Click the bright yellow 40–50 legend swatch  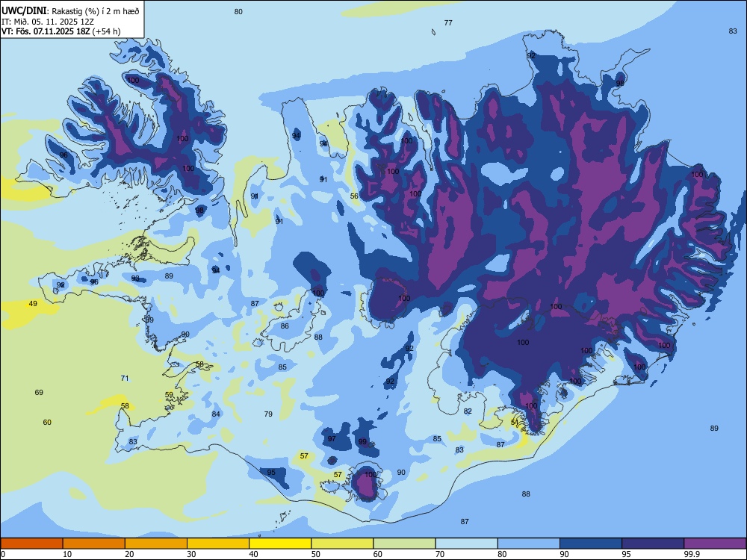click(280, 544)
